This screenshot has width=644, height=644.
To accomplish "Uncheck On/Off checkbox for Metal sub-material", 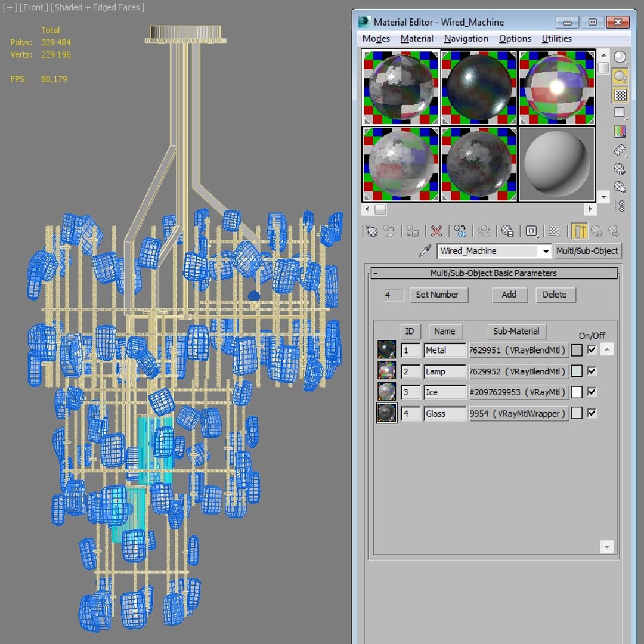I will pyautogui.click(x=592, y=350).
